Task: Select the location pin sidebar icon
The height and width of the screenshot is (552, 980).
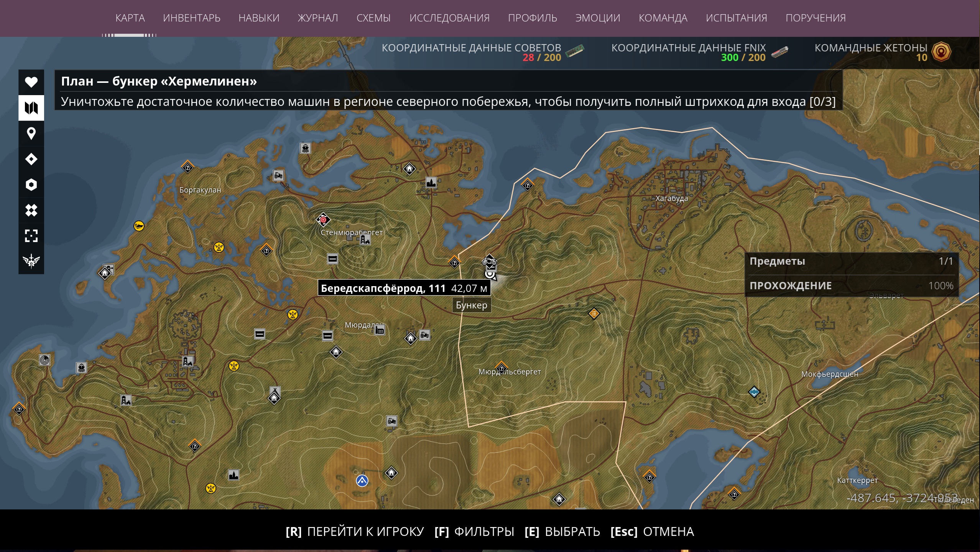Action: (x=31, y=133)
